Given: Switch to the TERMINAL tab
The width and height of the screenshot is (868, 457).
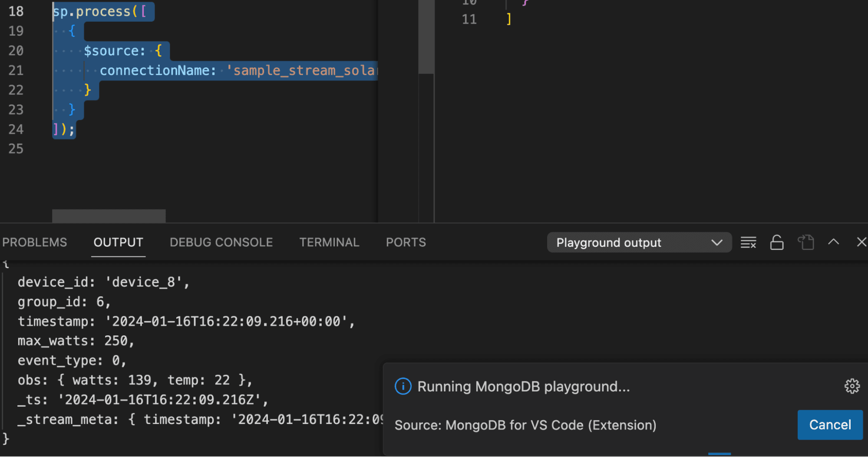Looking at the screenshot, I should 329,242.
